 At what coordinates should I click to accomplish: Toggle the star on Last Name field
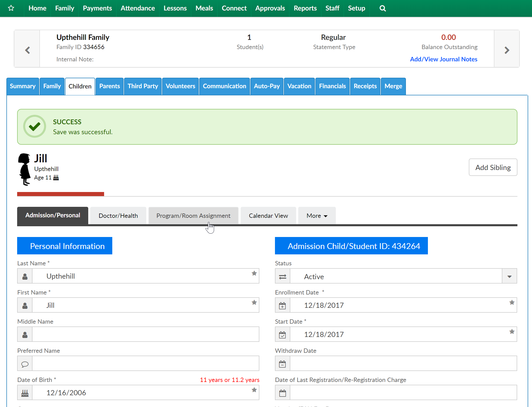click(x=254, y=273)
